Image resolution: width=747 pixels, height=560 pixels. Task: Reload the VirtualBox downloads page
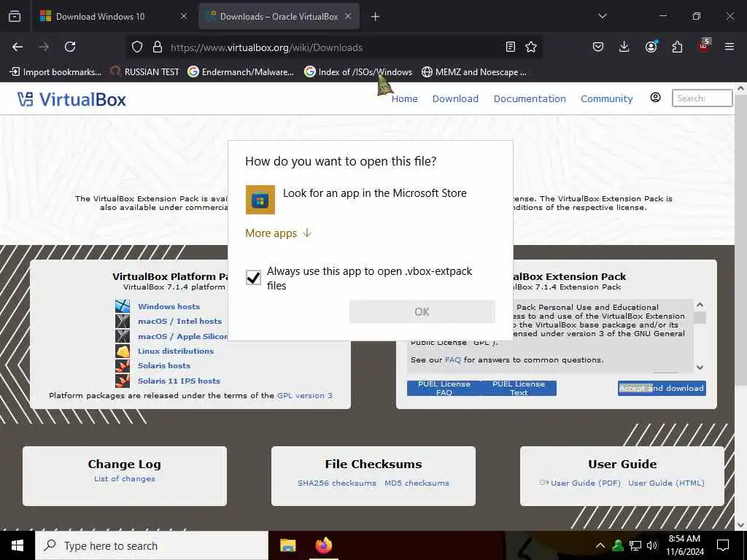tap(70, 47)
